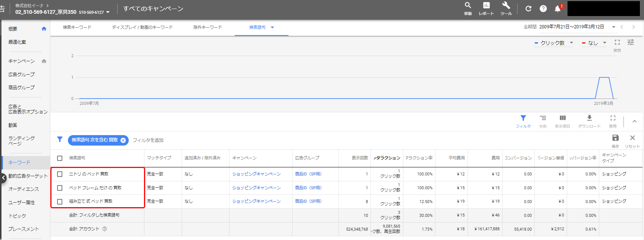This screenshot has height=240, width=644.
Task: Toggle select-all checkbox in table header
Action: pos(60,158)
